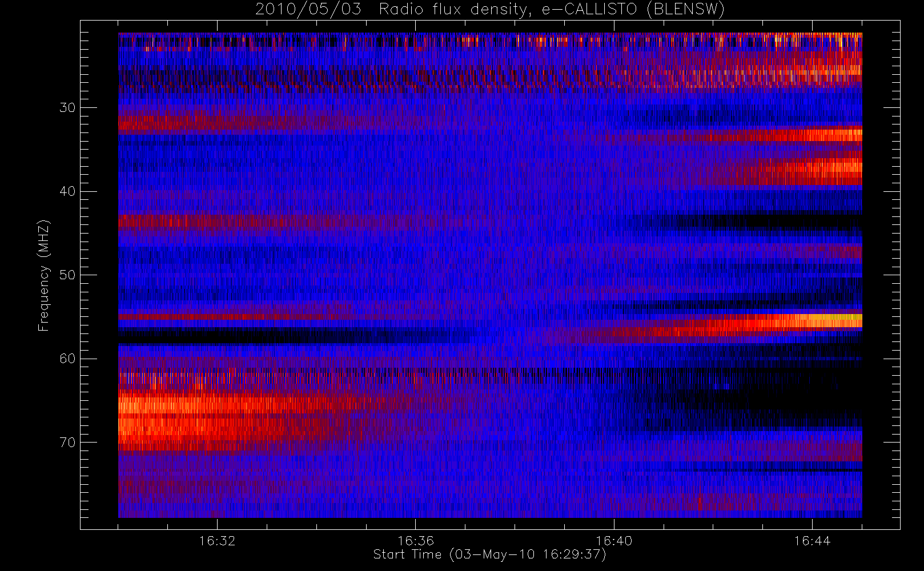
Task: Click the 16:36 time tick label
Action: coord(415,541)
